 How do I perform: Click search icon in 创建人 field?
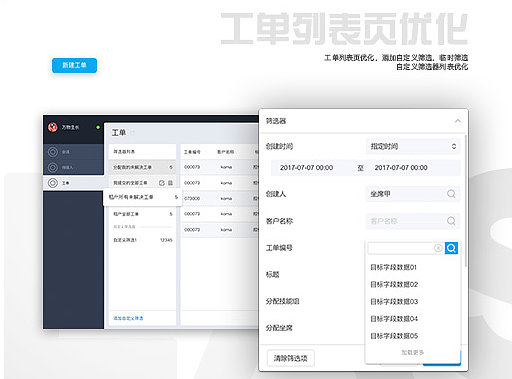pos(451,194)
